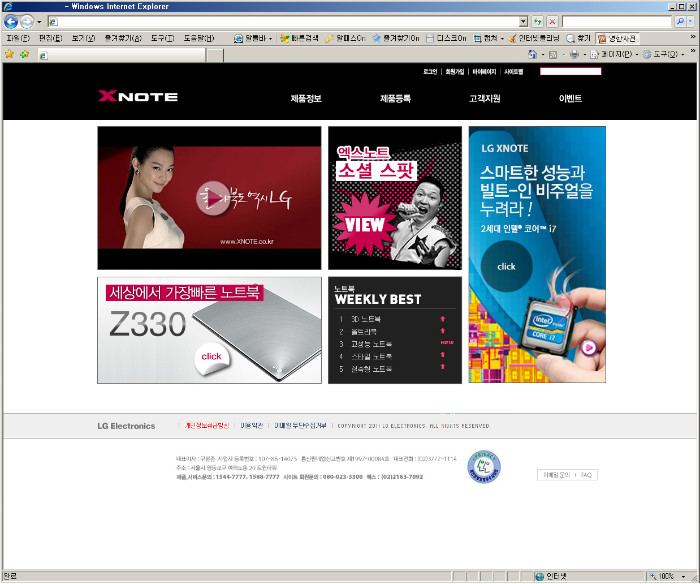The width and height of the screenshot is (700, 584).
Task: Click the 인터넷클리닝 broom toolbar button
Action: (x=534, y=38)
